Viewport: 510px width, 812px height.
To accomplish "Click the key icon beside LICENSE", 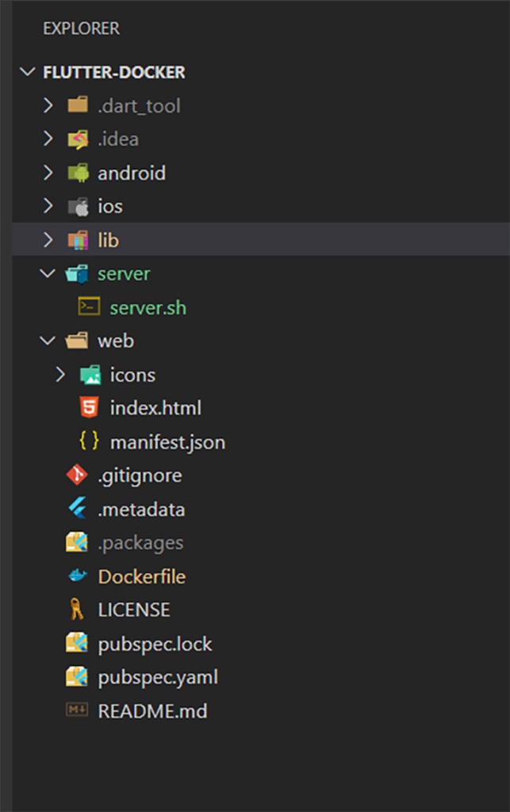I will [76, 610].
